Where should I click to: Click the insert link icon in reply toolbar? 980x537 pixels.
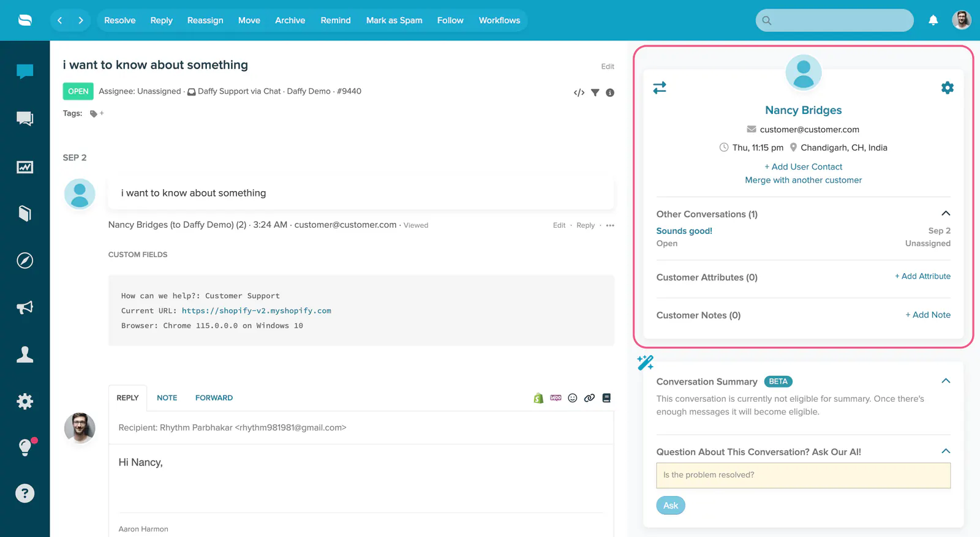coord(589,398)
